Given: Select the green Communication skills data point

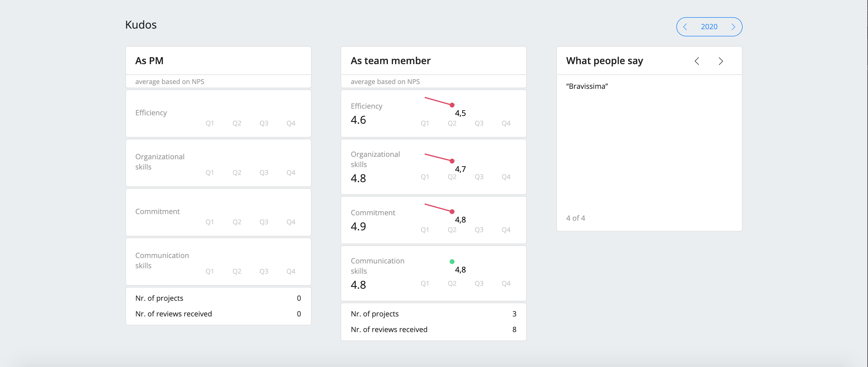Looking at the screenshot, I should pyautogui.click(x=452, y=261).
